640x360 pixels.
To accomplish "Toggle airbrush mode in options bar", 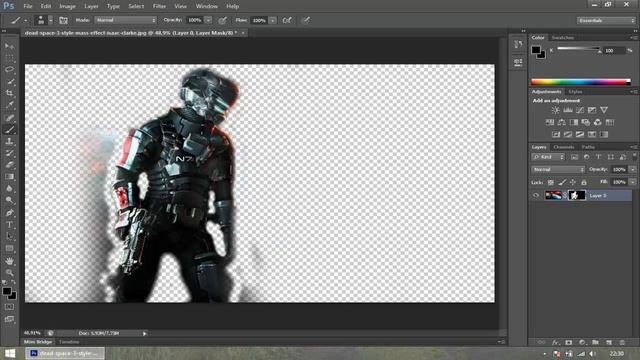I will click(287, 20).
